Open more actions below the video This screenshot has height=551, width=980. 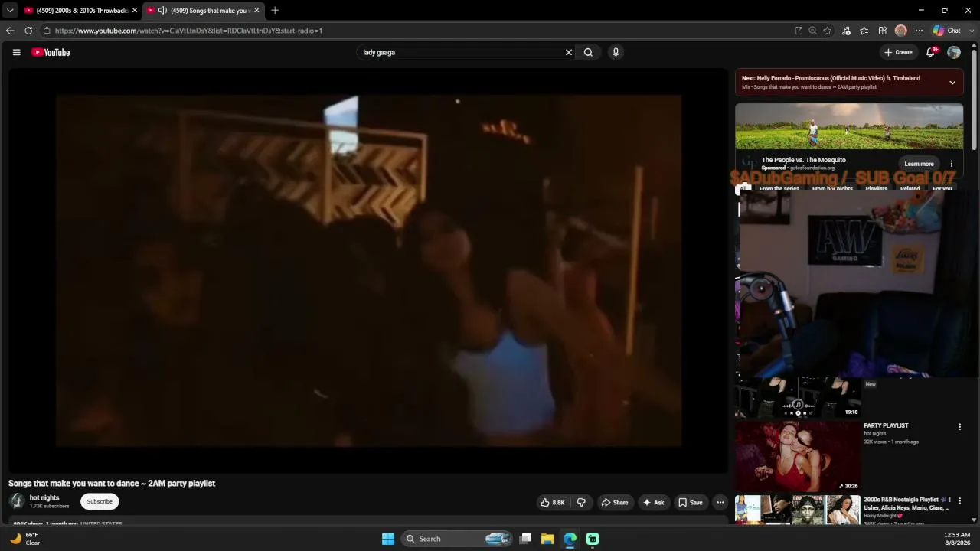[720, 502]
